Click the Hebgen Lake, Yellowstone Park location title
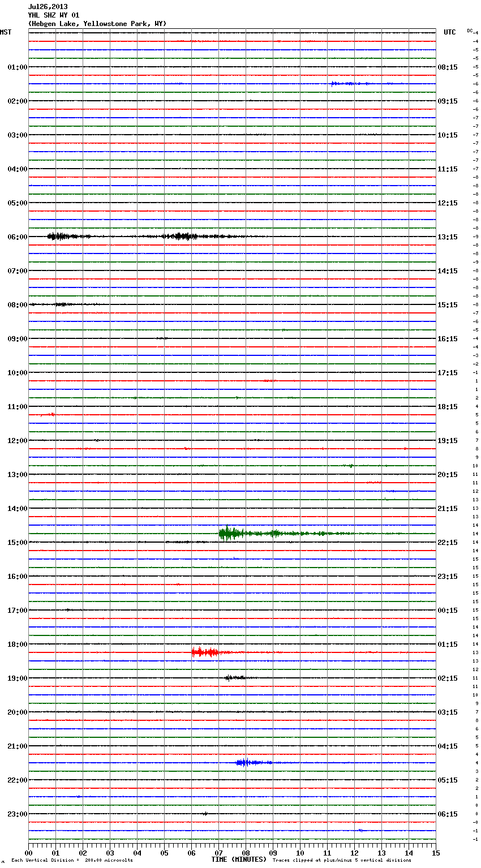The height and width of the screenshot is (868, 481). tap(97, 24)
